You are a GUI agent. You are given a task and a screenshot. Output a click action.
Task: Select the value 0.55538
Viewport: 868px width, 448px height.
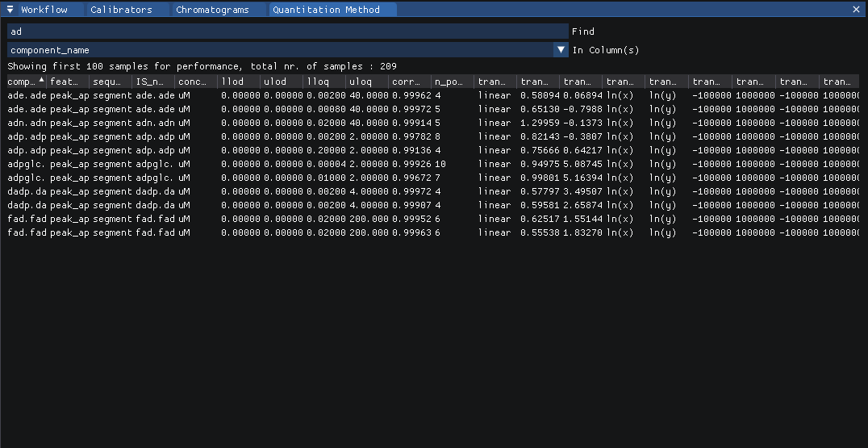pyautogui.click(x=540, y=232)
